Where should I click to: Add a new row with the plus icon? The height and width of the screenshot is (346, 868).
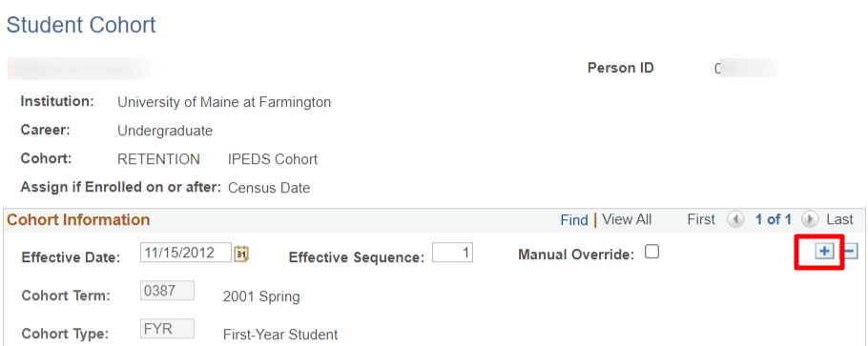(825, 252)
